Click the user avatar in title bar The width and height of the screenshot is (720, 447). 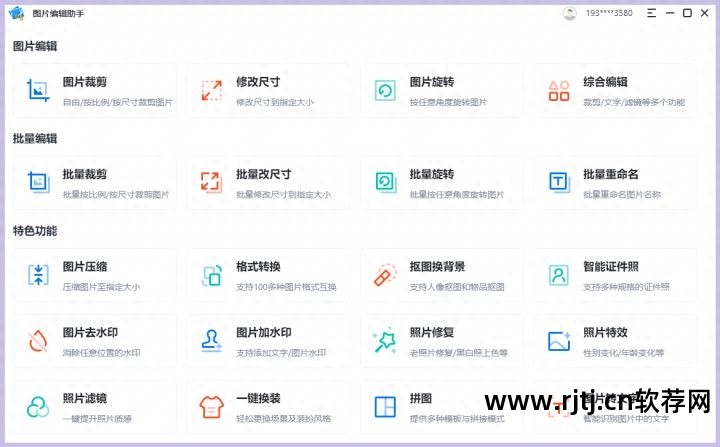tap(569, 13)
